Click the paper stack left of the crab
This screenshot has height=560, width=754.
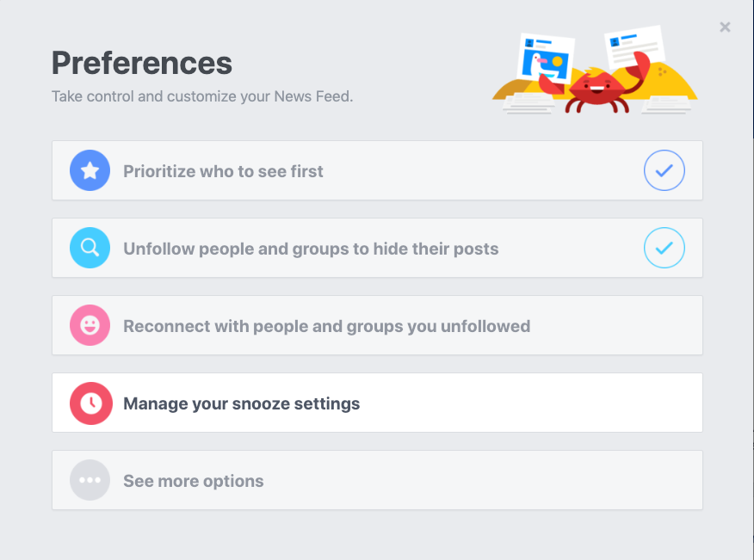(529, 103)
